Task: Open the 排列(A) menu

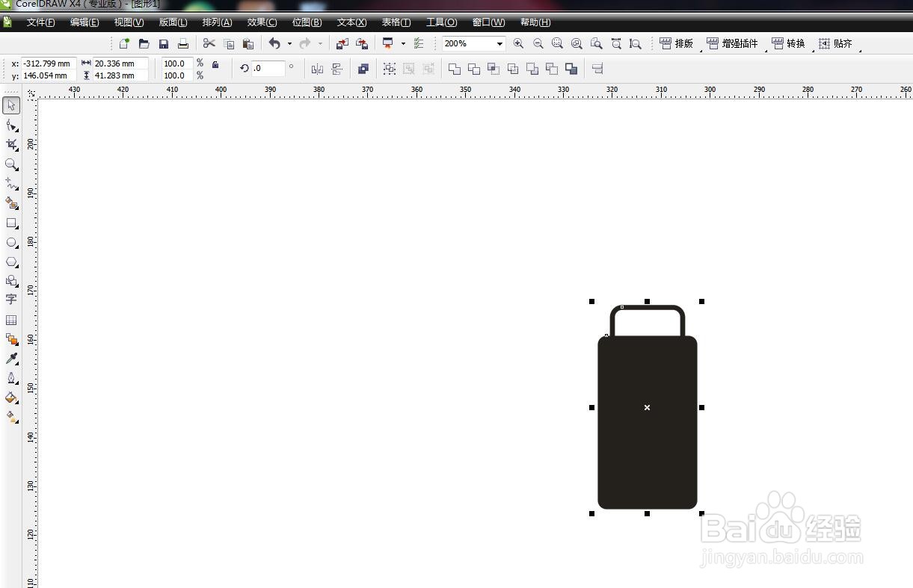Action: pos(217,22)
